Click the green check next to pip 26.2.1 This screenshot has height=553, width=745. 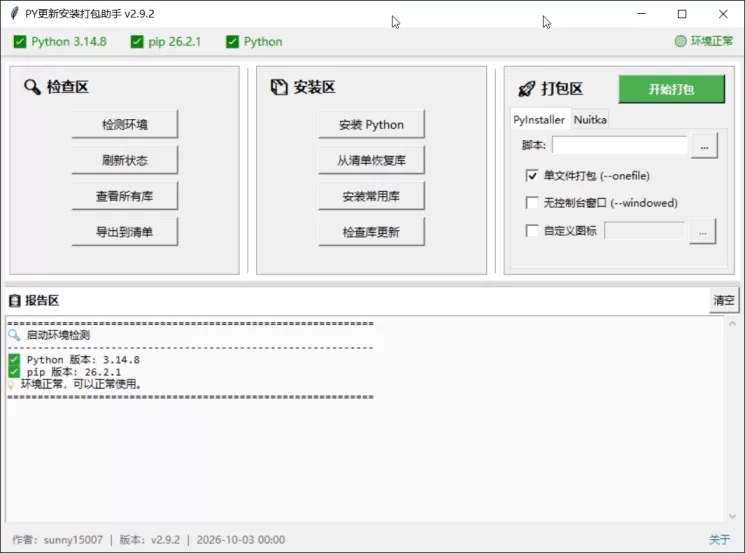click(137, 42)
